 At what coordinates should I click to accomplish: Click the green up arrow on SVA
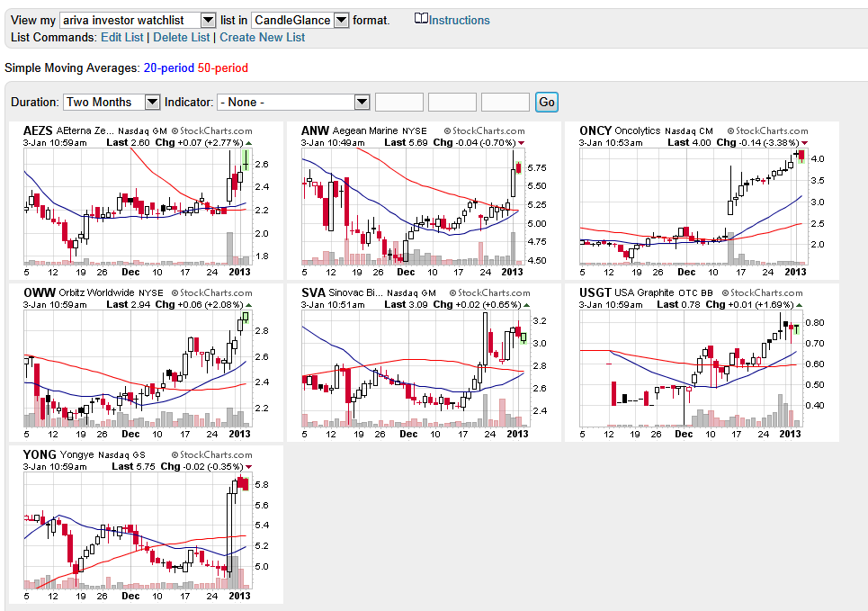tap(526, 305)
